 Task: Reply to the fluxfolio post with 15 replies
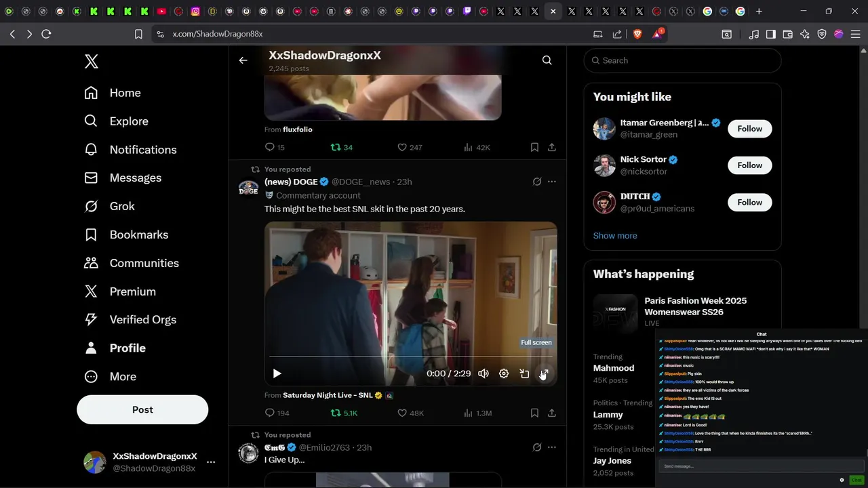(275, 147)
